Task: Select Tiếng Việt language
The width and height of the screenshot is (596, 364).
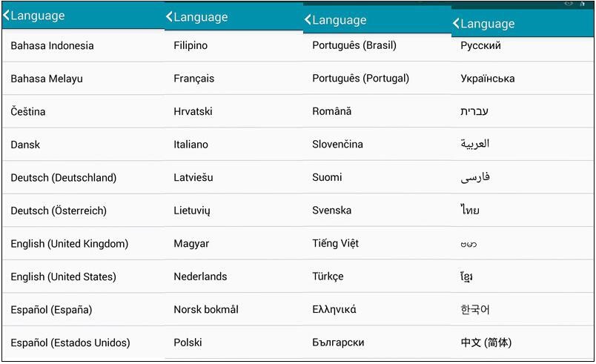Action: pyautogui.click(x=335, y=243)
